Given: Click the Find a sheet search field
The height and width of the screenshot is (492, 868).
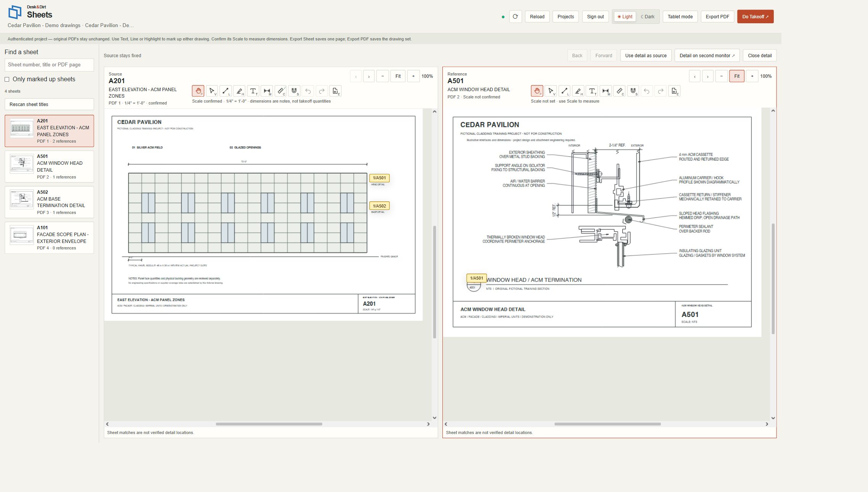Looking at the screenshot, I should click(x=49, y=65).
